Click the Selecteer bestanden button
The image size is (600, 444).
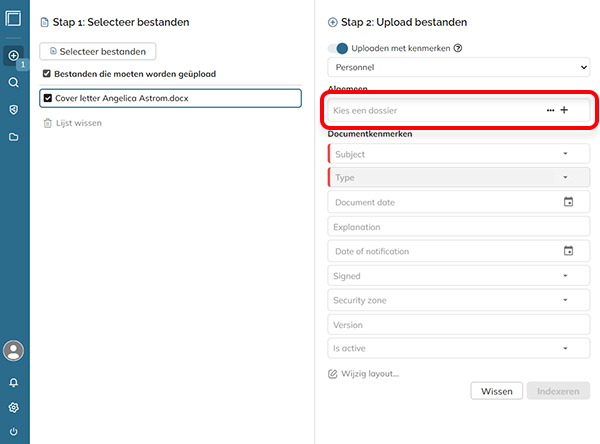pos(98,51)
